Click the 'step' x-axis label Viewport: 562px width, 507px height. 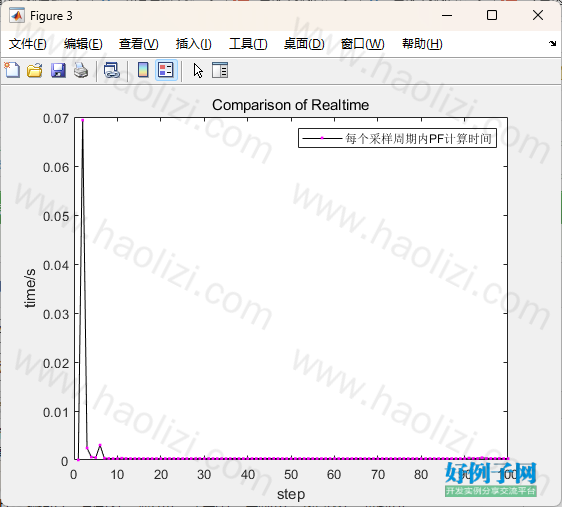pyautogui.click(x=291, y=494)
